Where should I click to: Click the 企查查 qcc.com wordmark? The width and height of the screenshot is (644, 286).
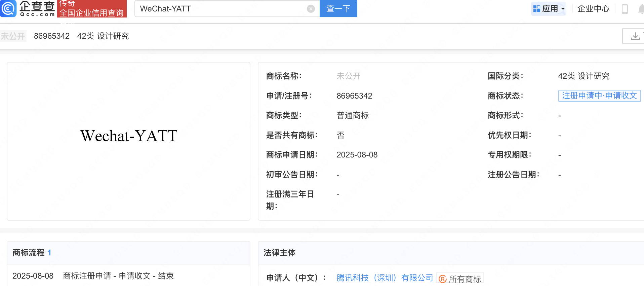pyautogui.click(x=37, y=8)
